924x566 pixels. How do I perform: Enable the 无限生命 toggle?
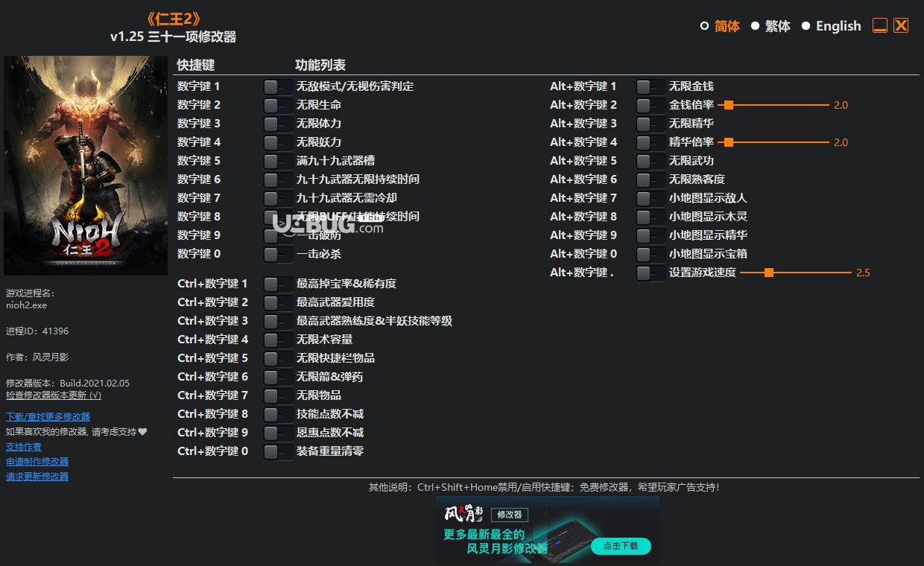(x=278, y=105)
